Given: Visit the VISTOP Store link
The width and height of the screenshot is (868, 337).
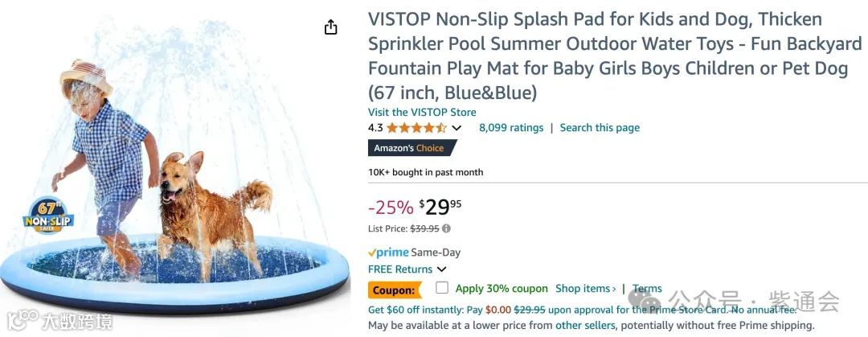Looking at the screenshot, I should 422,112.
